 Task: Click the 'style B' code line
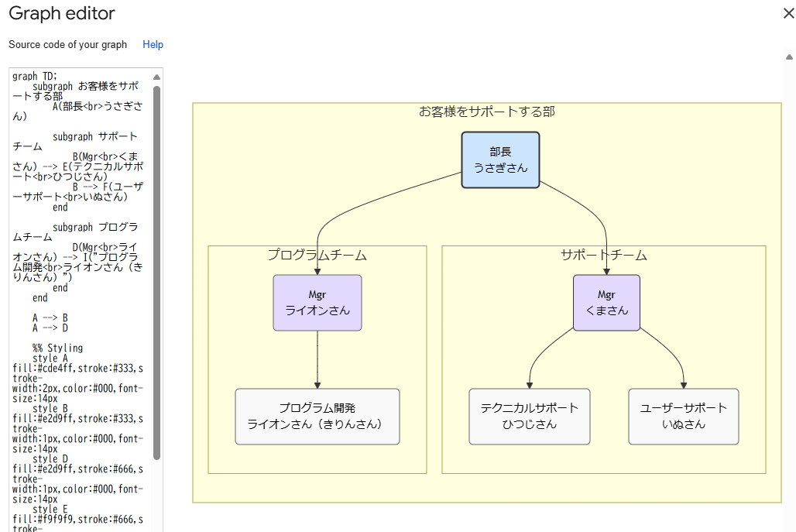(x=50, y=409)
